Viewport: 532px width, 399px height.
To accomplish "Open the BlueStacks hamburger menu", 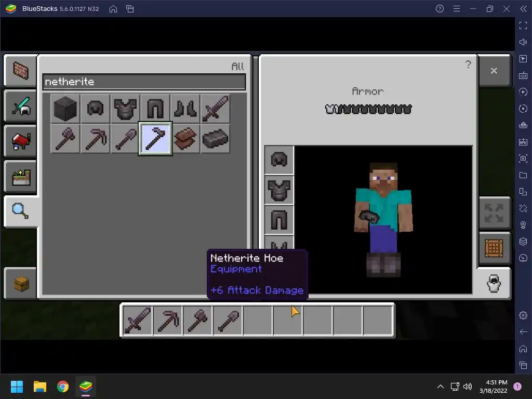I will click(457, 9).
